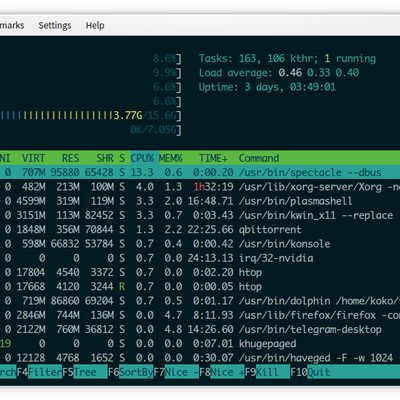This screenshot has width=400, height=400.
Task: Select the /usr/bin/haveged process row
Action: (200, 358)
